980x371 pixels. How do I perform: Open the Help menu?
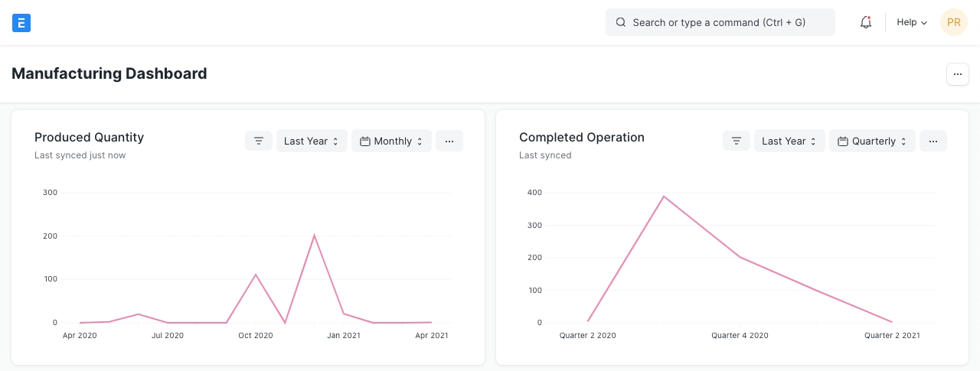click(x=912, y=23)
